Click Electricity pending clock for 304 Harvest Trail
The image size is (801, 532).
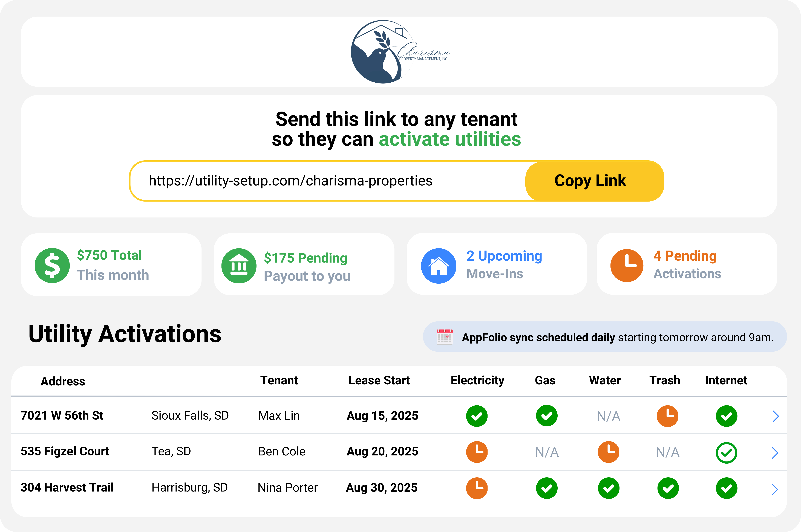477,488
